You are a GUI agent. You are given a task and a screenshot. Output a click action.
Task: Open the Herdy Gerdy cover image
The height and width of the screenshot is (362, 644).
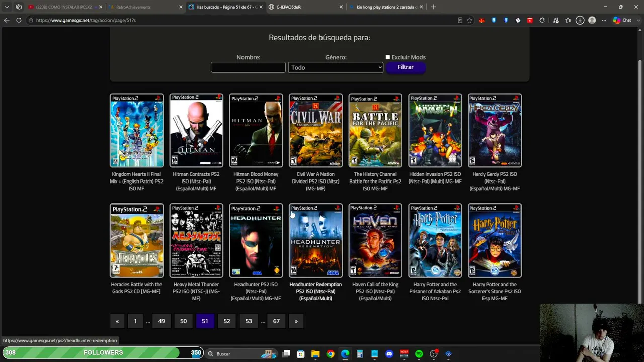click(495, 130)
